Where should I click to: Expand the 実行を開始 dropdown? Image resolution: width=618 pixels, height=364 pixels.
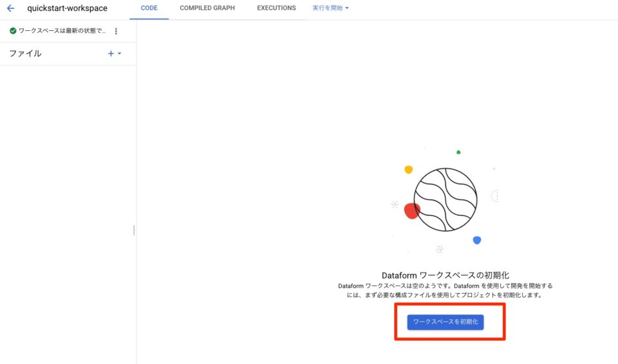pos(330,8)
